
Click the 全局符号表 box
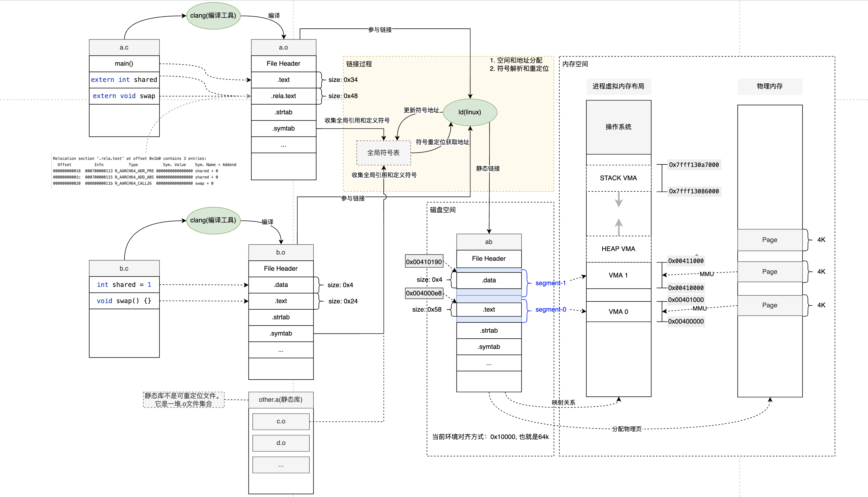coord(383,153)
